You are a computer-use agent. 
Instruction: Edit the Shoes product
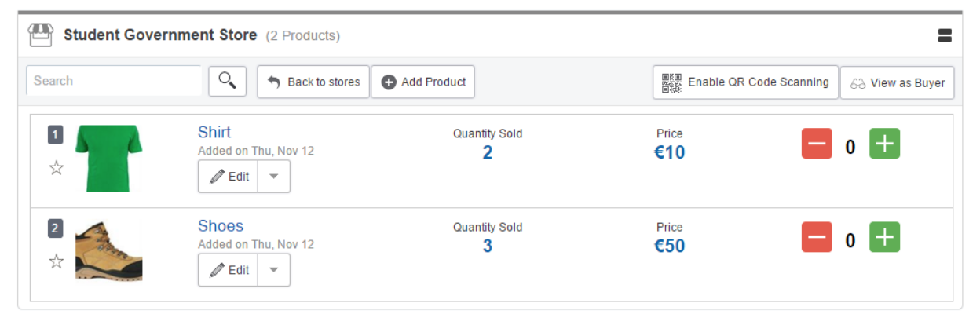pyautogui.click(x=229, y=270)
